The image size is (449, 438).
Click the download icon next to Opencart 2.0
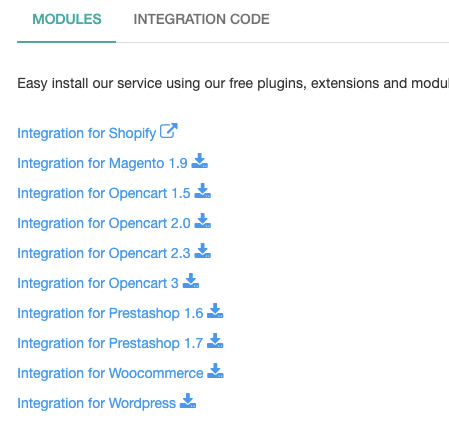[203, 221]
